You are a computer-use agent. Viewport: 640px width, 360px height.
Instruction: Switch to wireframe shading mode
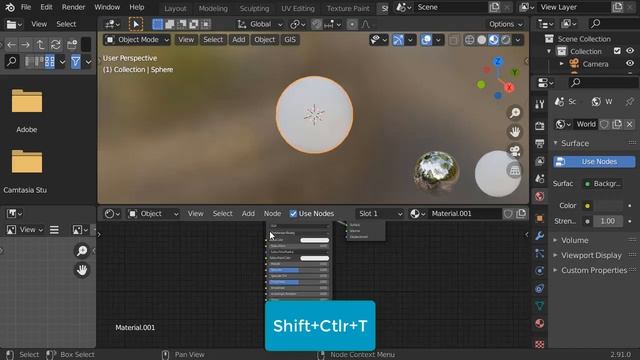pos(470,40)
